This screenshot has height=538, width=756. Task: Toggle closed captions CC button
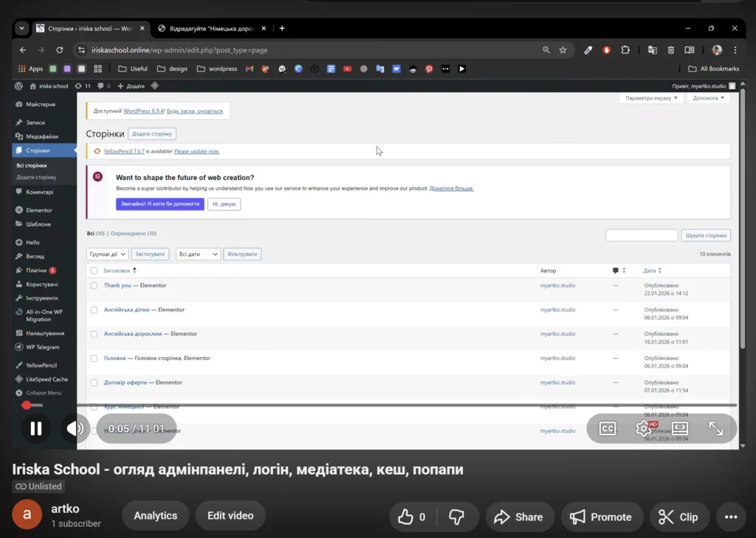click(x=607, y=429)
